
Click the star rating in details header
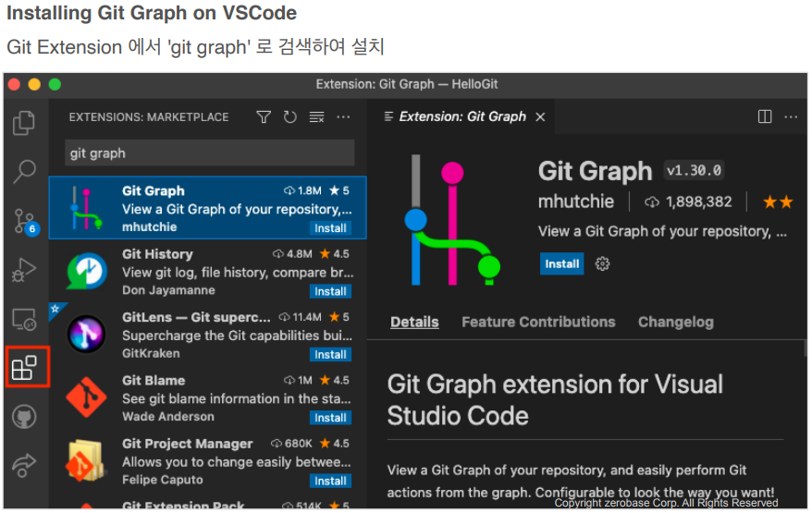[779, 202]
